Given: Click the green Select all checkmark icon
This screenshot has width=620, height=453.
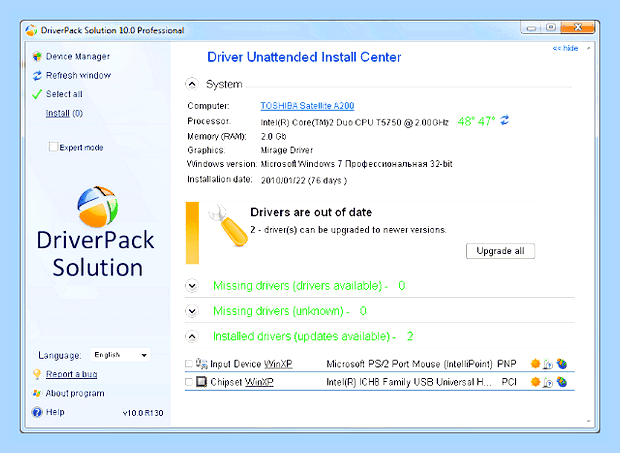Looking at the screenshot, I should [x=37, y=94].
